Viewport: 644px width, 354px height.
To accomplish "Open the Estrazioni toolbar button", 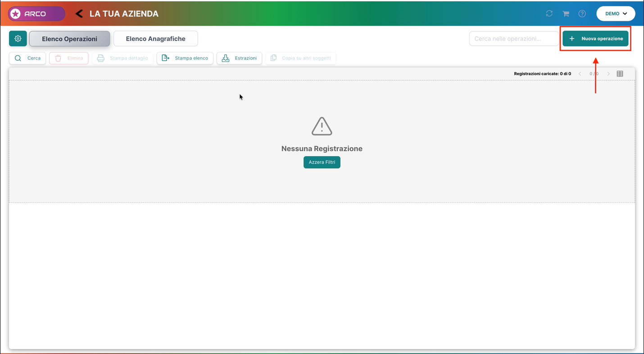I will pyautogui.click(x=240, y=58).
